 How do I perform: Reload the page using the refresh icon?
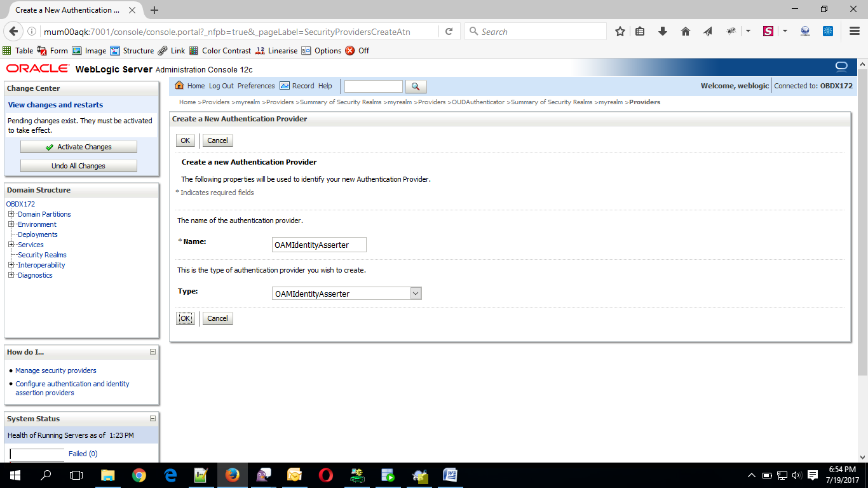[449, 31]
